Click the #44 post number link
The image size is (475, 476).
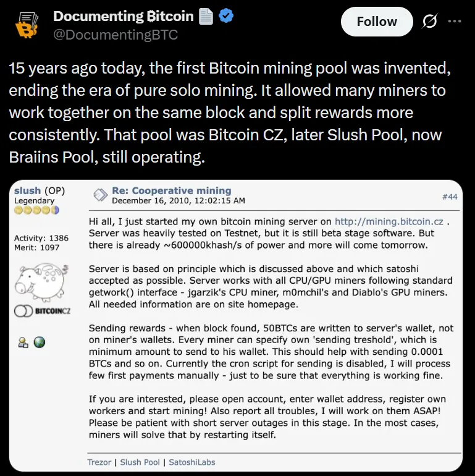point(448,196)
